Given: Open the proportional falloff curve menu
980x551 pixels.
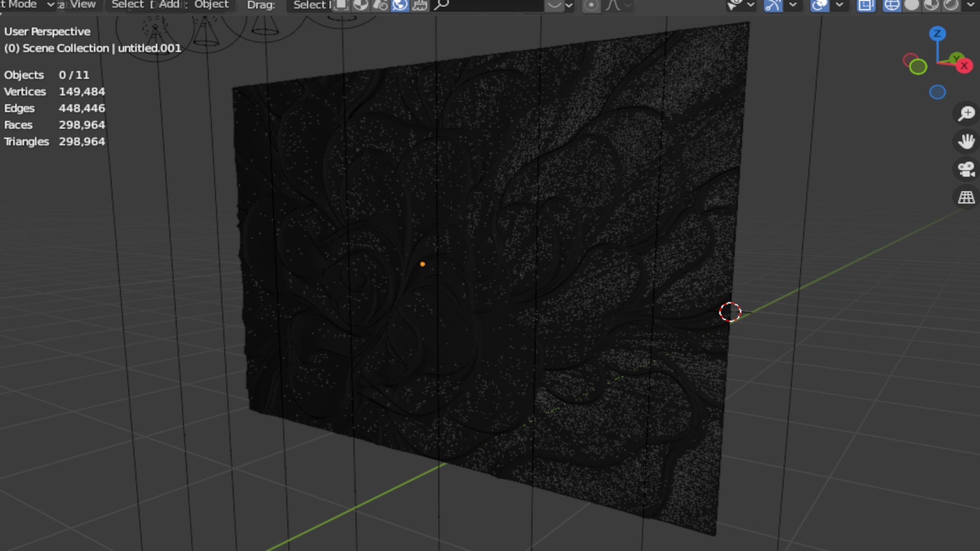Looking at the screenshot, I should (618, 5).
